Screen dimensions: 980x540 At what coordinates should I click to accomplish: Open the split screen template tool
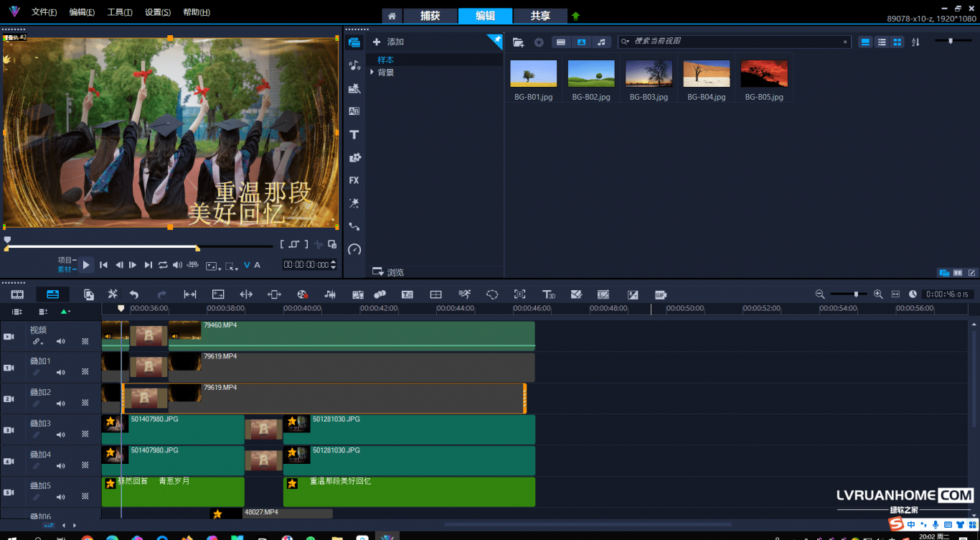(x=435, y=294)
